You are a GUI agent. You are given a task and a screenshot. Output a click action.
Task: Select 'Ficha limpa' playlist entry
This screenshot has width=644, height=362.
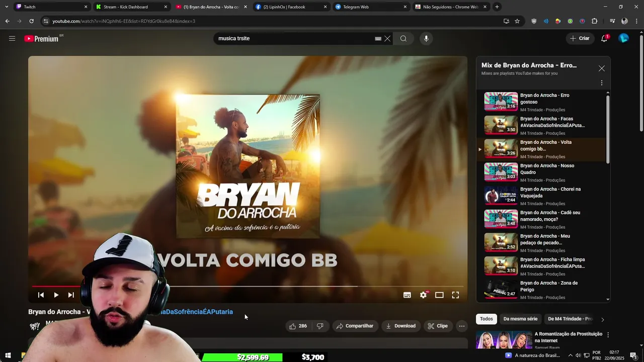(541, 266)
